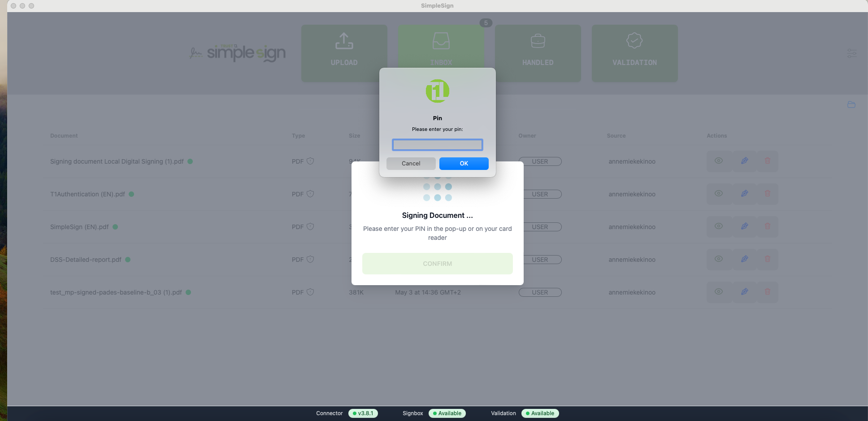This screenshot has height=421, width=868.
Task: View T1Authentication (EN).pdf with eye icon
Action: 719,194
